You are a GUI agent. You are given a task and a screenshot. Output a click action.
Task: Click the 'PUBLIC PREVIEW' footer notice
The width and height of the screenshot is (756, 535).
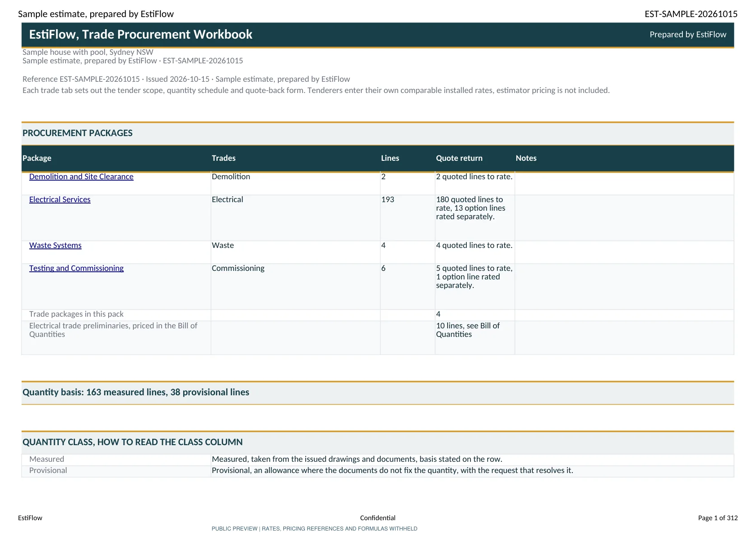[314, 529]
